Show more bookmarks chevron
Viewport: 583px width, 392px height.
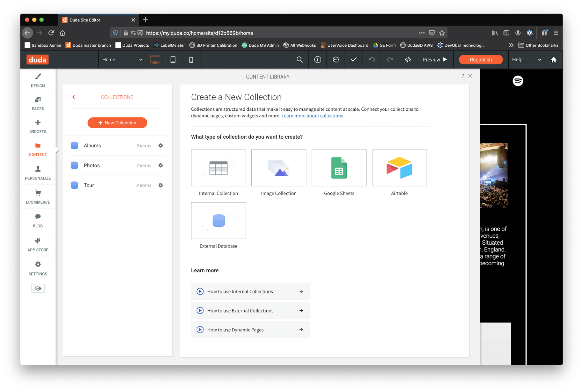511,45
